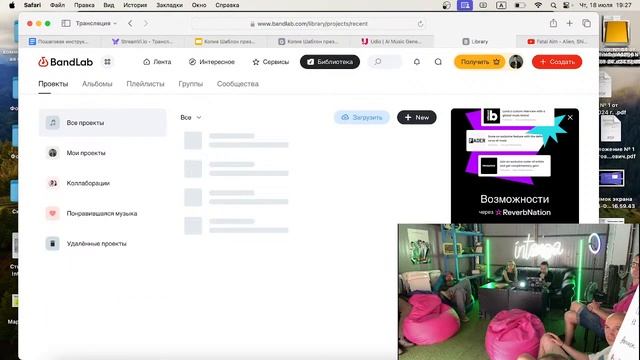Select Удалённые проекты in sidebar
640x360 pixels.
point(102,243)
